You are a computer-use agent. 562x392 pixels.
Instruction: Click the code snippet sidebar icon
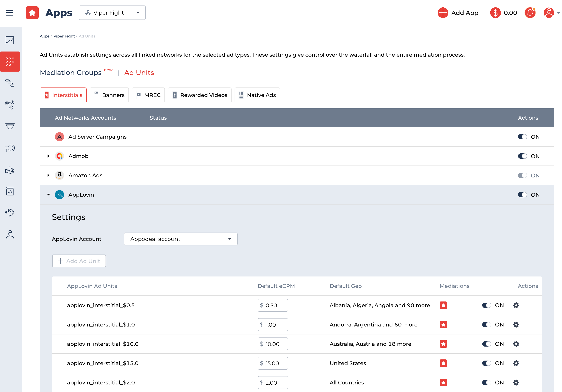coord(10,191)
